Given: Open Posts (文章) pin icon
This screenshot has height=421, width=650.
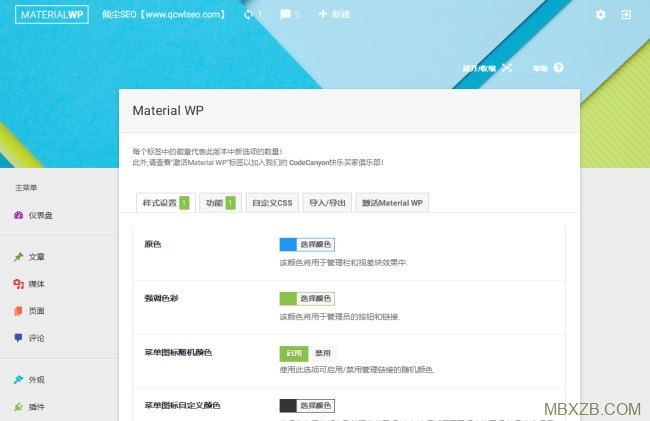Looking at the screenshot, I should pyautogui.click(x=18, y=257).
